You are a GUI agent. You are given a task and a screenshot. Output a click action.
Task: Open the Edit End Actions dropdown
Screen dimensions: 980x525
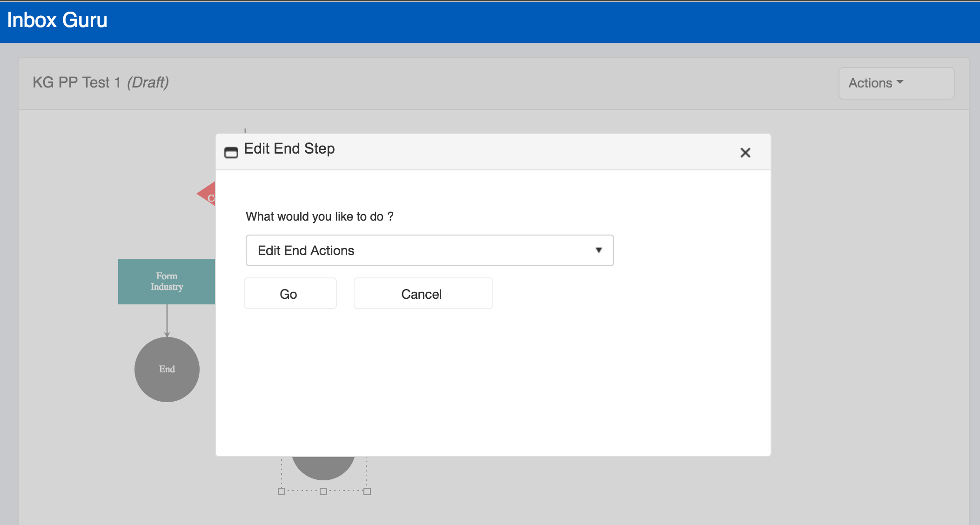pyautogui.click(x=430, y=250)
